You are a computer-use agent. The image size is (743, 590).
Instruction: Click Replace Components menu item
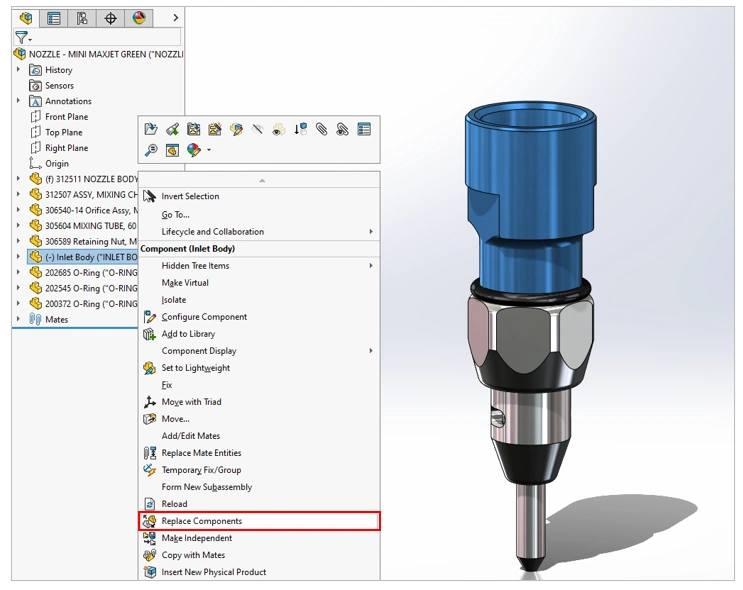(259, 521)
